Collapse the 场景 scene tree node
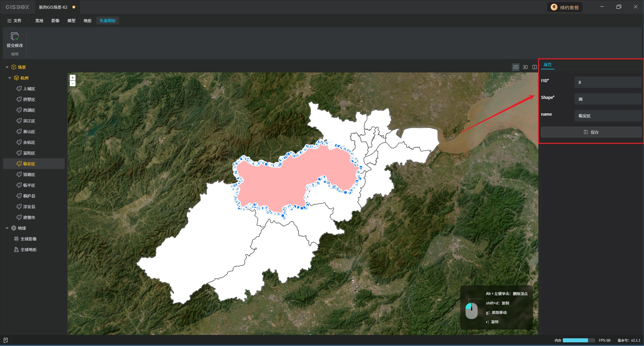644x346 pixels. pos(7,67)
